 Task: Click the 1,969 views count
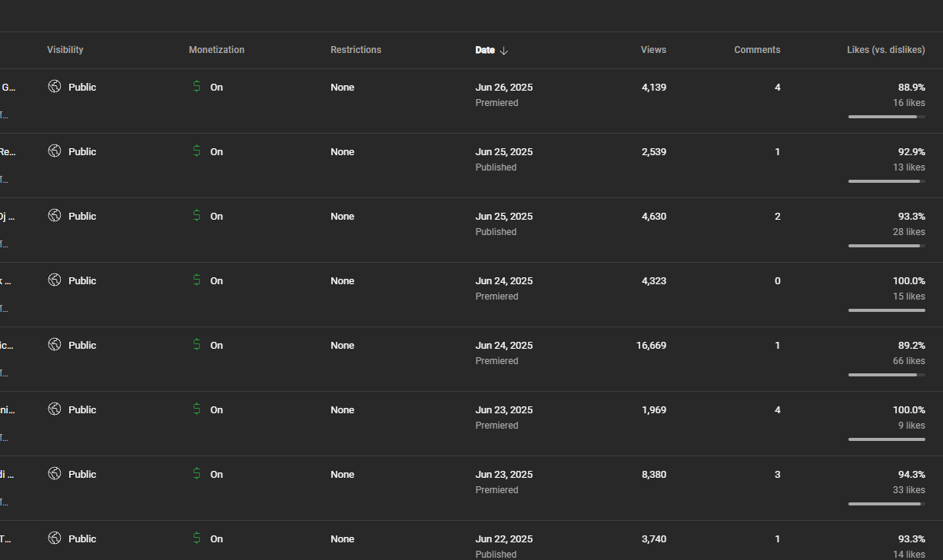(x=654, y=410)
